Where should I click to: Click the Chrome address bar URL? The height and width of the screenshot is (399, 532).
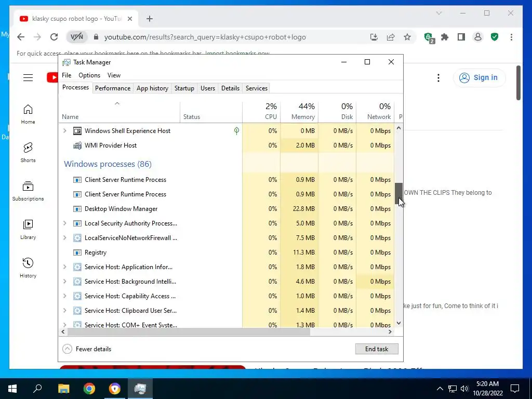pos(205,37)
